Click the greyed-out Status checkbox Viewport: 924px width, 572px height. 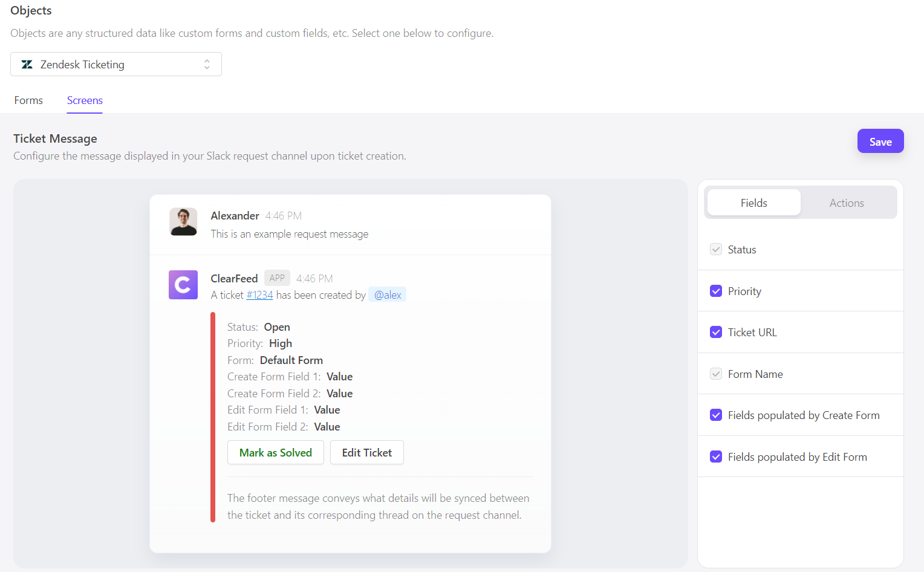[x=716, y=250]
